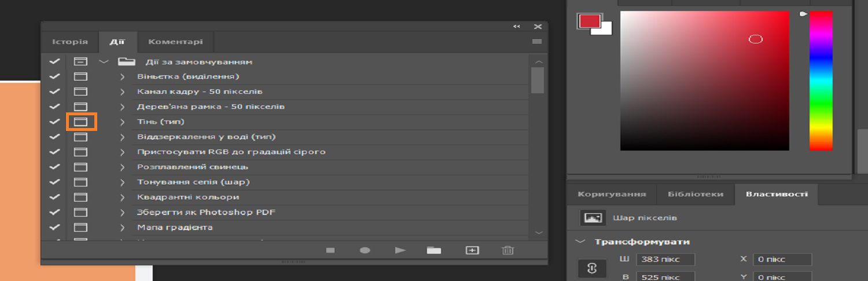Screen dimensions: 868x281
Task: Switch to the Історія tab
Action: click(70, 42)
